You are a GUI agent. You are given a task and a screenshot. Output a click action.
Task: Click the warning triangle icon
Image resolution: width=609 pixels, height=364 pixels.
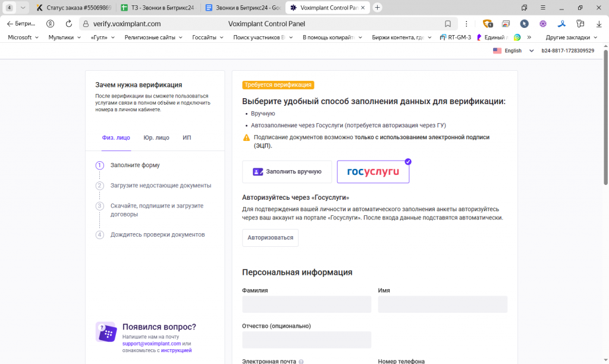(x=246, y=137)
